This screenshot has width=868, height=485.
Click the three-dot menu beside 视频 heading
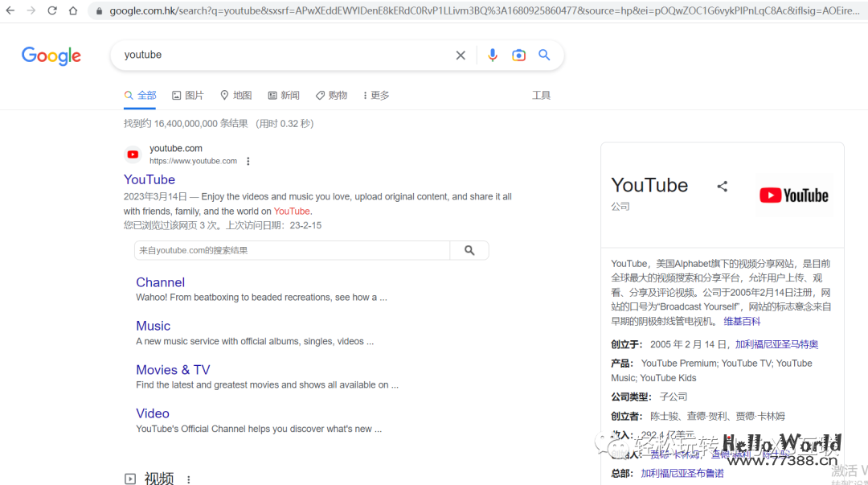click(188, 478)
